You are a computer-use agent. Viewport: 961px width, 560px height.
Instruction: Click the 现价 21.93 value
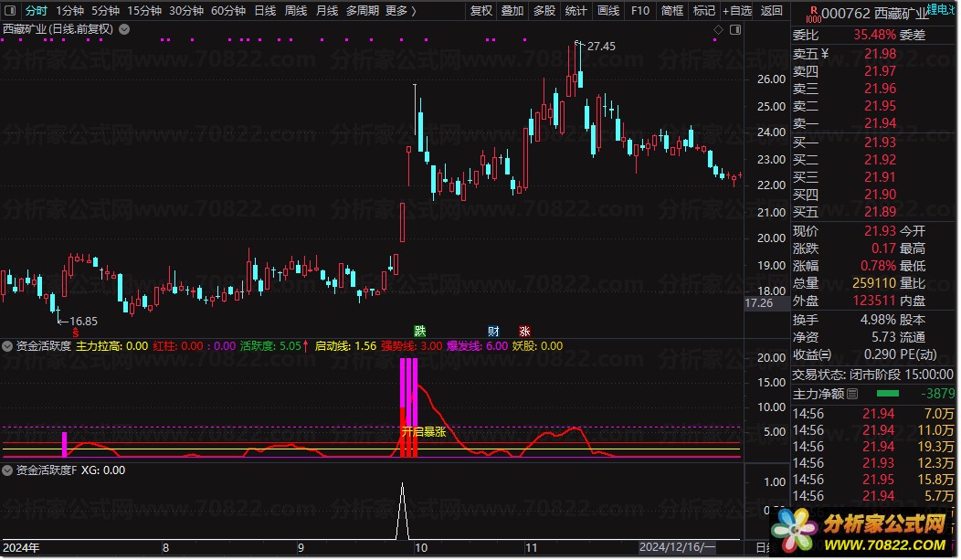[880, 231]
